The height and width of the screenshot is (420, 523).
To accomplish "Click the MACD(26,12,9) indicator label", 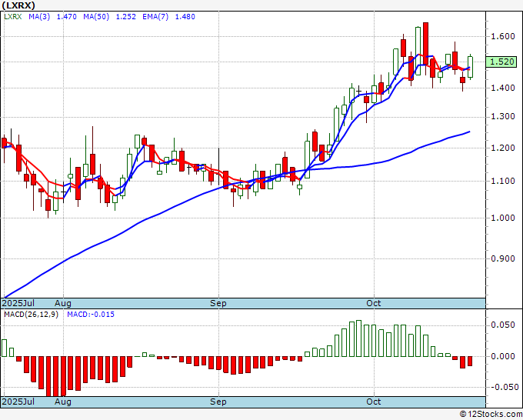I will (31, 315).
